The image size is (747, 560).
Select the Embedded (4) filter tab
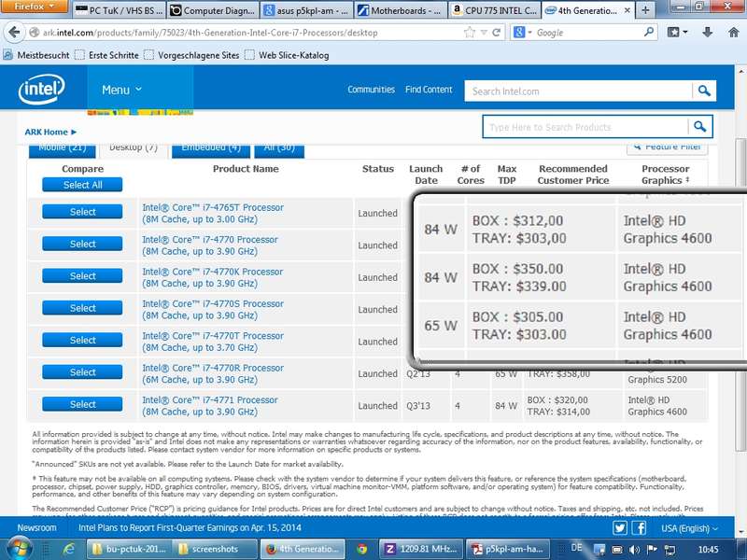pos(211,149)
